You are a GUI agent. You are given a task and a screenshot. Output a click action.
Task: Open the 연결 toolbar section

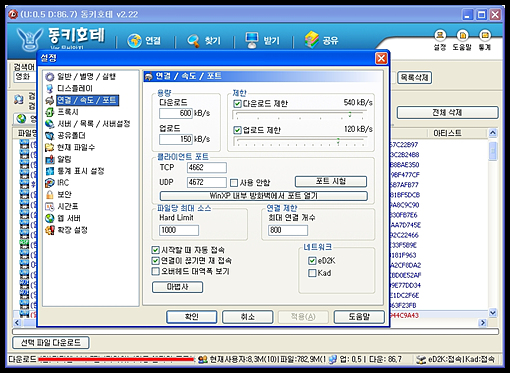pos(144,41)
